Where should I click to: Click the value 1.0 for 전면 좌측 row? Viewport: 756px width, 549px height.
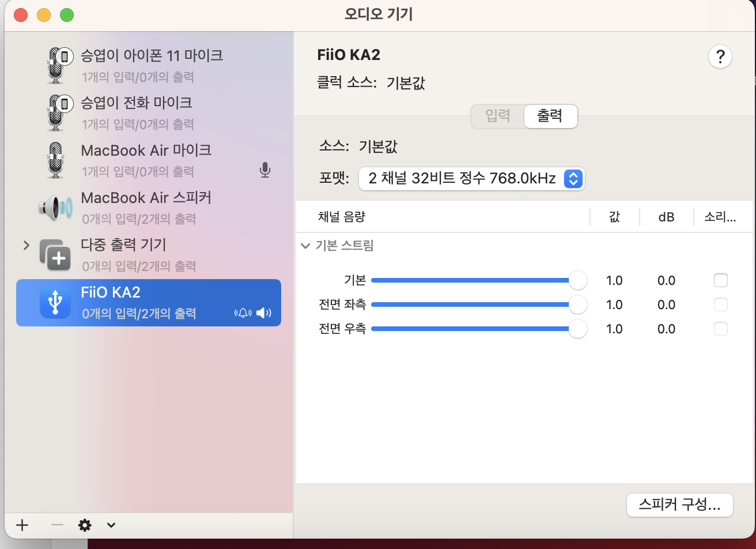tap(614, 304)
